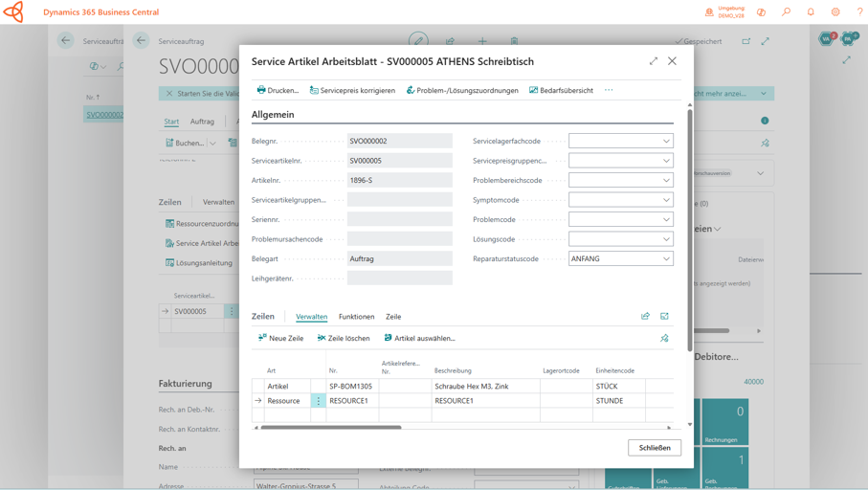
Task: Click Art column header
Action: [x=271, y=370]
